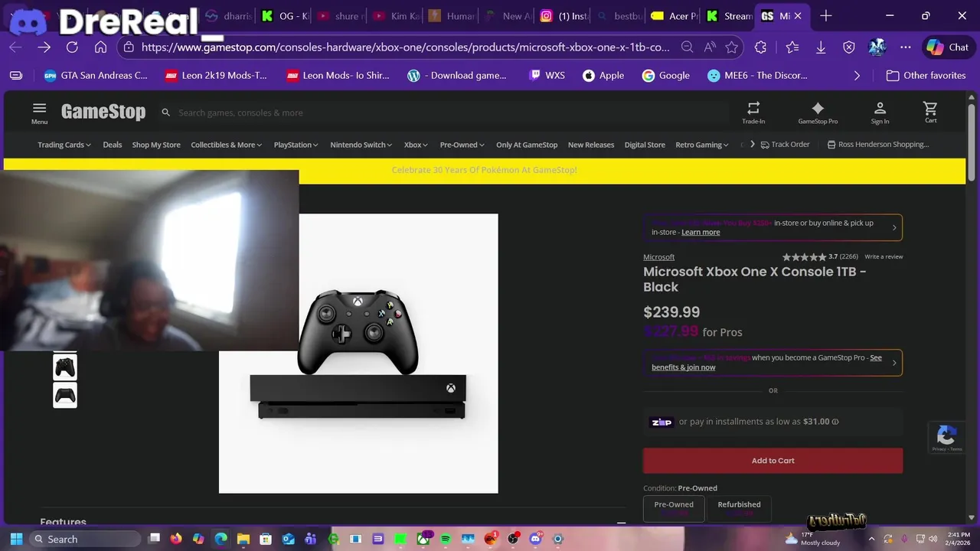Open Zoom magnifier in address bar
The image size is (980, 551).
point(688,47)
